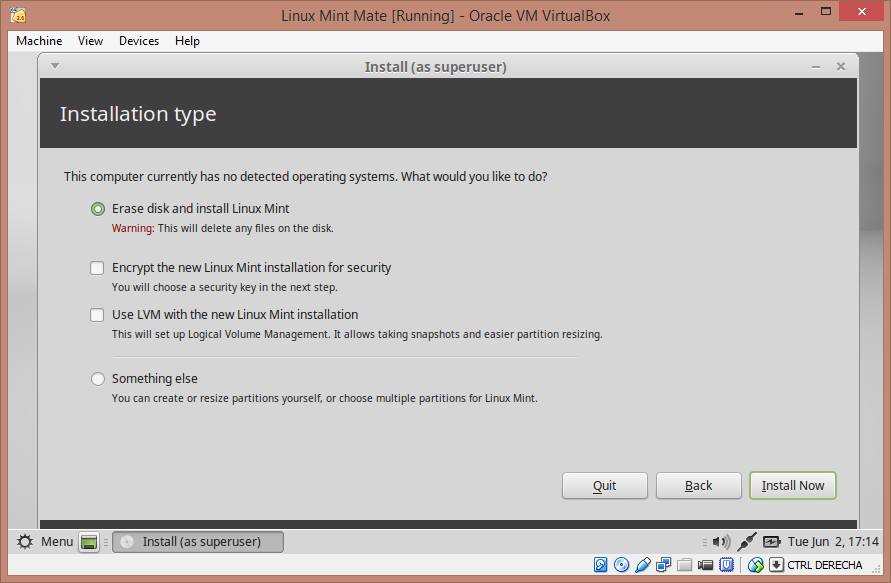Click 'You will choose a security key' text
The width and height of the screenshot is (891, 583).
(x=224, y=288)
